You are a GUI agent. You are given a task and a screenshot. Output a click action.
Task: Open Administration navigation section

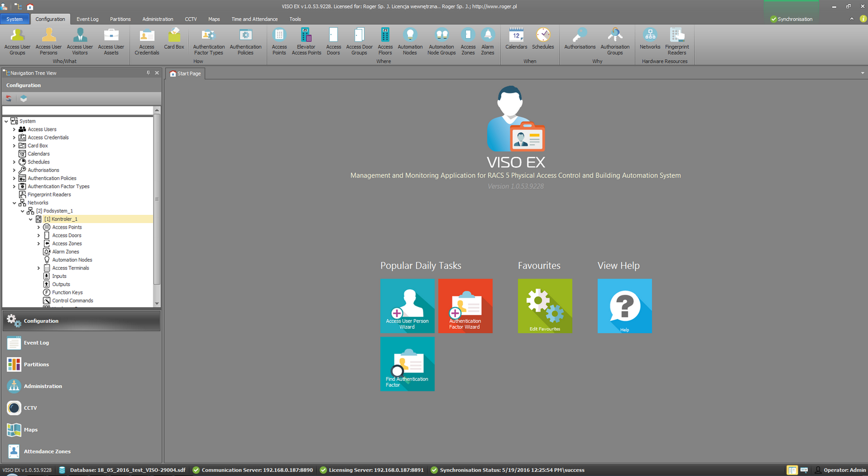[81, 386]
